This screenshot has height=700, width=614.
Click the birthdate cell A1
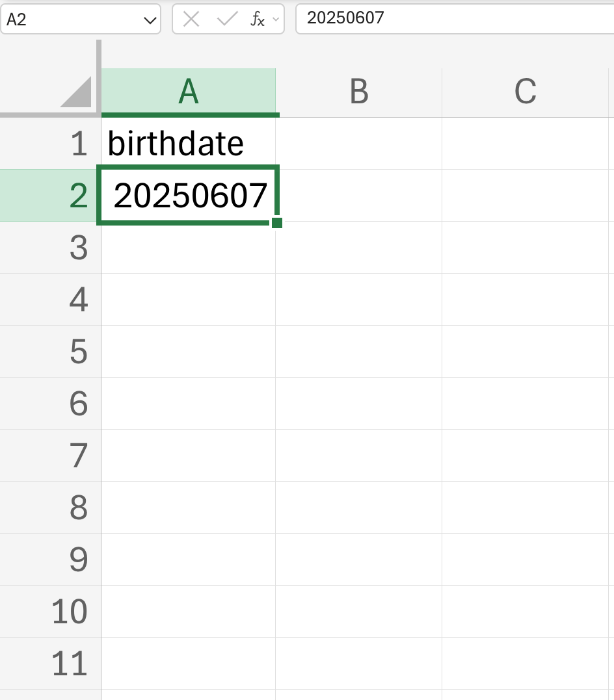[x=189, y=143]
